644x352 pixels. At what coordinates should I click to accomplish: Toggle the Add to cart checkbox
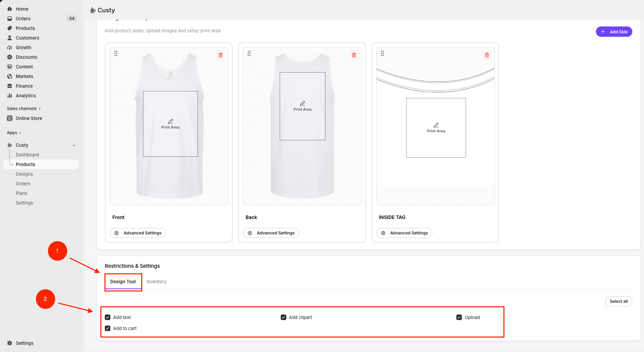pyautogui.click(x=108, y=328)
